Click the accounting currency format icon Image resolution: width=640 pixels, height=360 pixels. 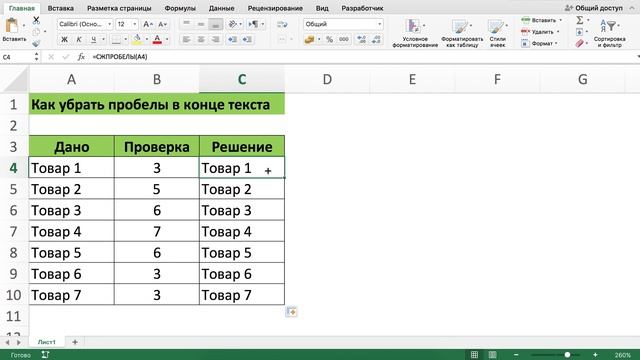pos(309,40)
